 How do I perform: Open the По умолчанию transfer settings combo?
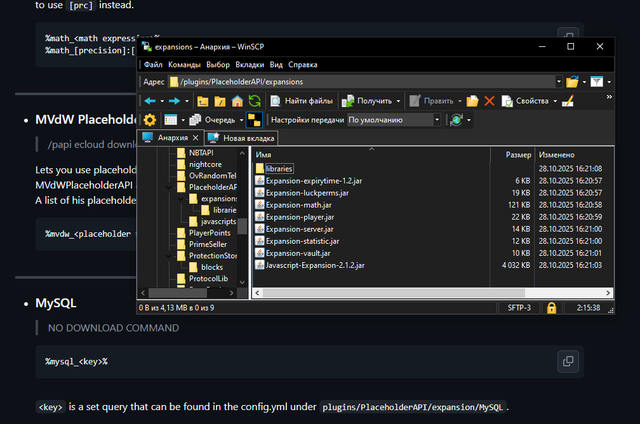pyautogui.click(x=394, y=120)
